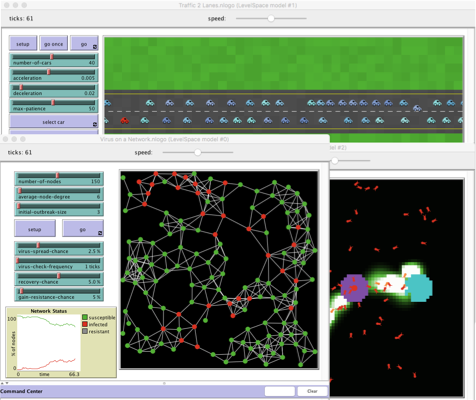Click the forever icon on virus go button
The image size is (476, 400).
(x=100, y=233)
